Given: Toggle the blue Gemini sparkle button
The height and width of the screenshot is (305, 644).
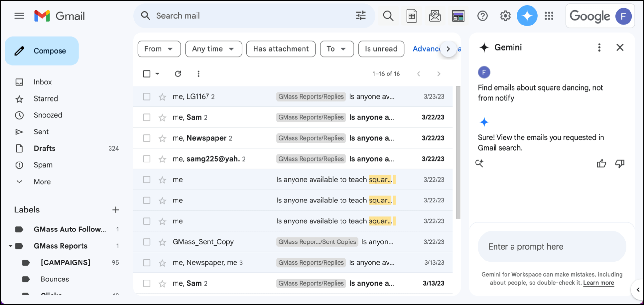Looking at the screenshot, I should [x=527, y=16].
